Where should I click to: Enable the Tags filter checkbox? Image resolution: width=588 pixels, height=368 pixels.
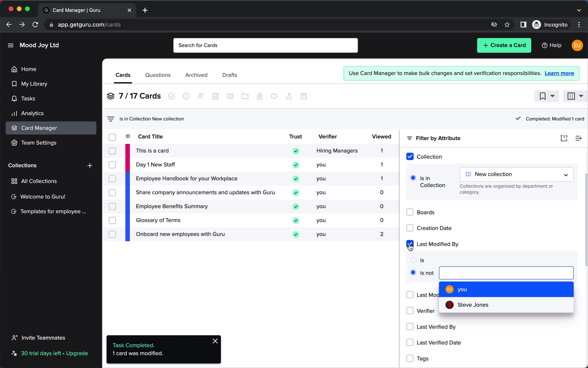click(410, 358)
